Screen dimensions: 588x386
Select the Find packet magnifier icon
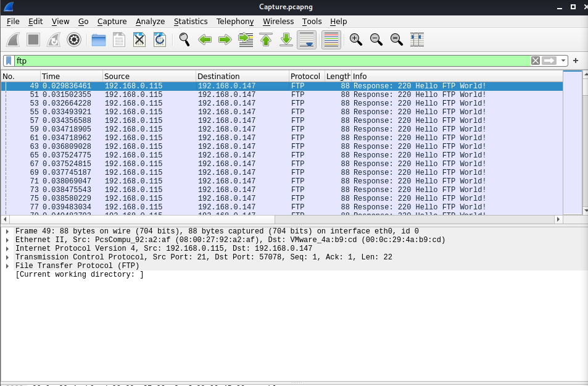[x=184, y=39]
